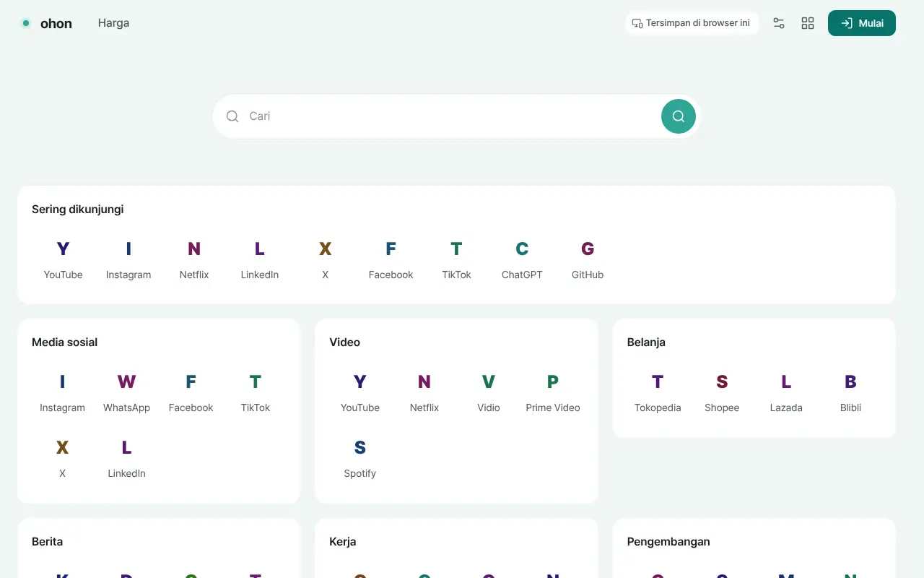Open Blibli shortcut tile
Screen dimensions: 924x578
pyautogui.click(x=850, y=392)
